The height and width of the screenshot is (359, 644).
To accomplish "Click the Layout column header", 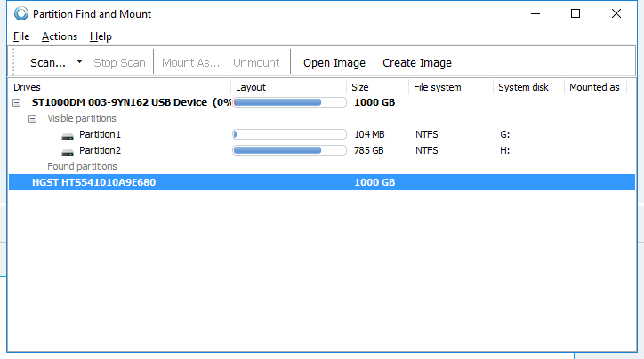I will [289, 87].
